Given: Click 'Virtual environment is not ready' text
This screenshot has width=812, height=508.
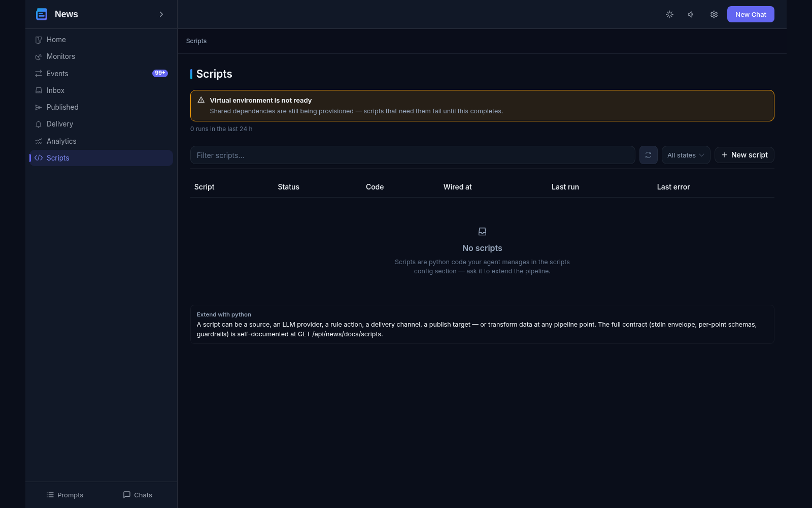Looking at the screenshot, I should pos(260,100).
